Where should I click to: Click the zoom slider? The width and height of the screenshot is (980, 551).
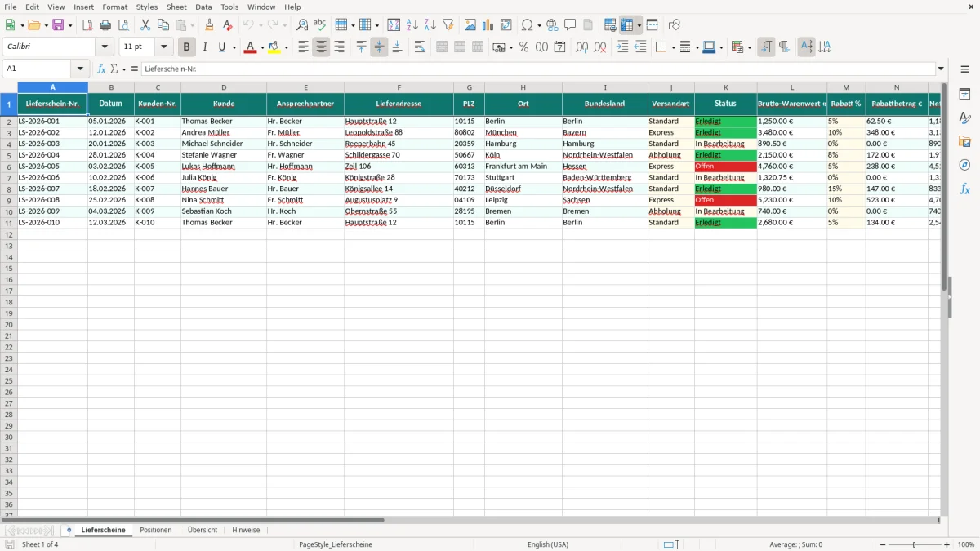pos(914,544)
